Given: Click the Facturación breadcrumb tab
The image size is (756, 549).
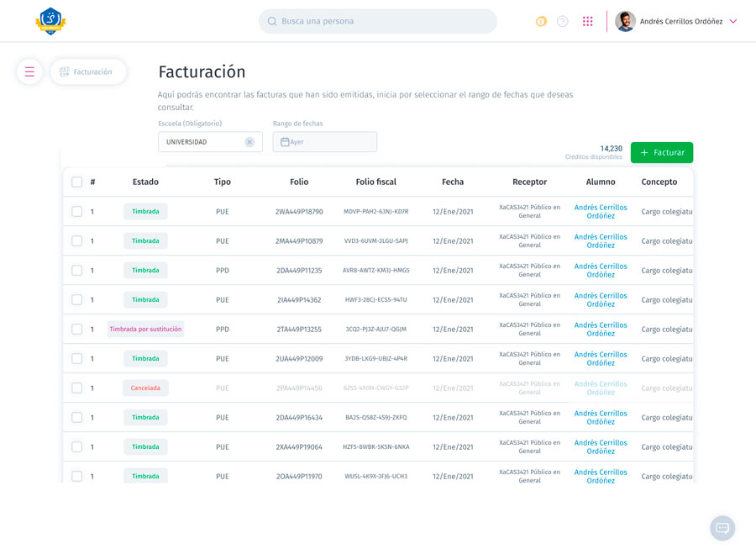Looking at the screenshot, I should pyautogui.click(x=88, y=71).
